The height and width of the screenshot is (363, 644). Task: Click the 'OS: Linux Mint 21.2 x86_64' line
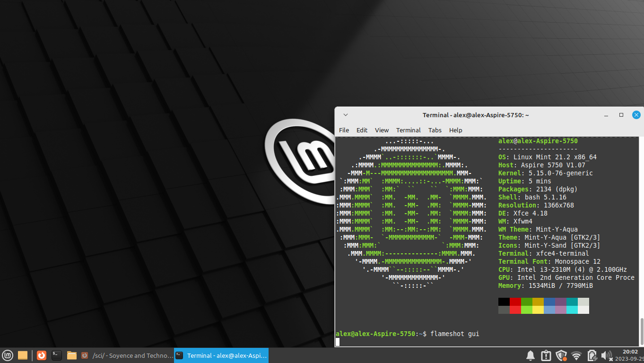point(548,157)
